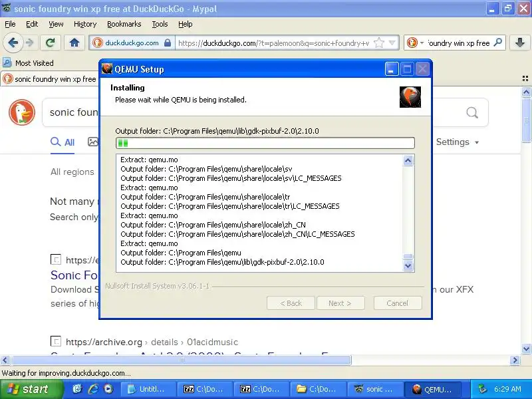Click scroll-up arrow in install log
Viewport: 532px width, 399px height.
tap(408, 160)
